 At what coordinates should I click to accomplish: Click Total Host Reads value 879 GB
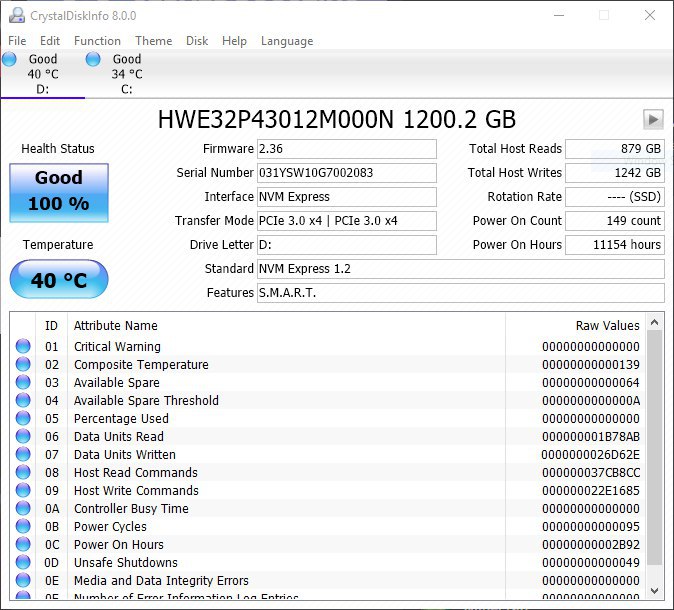point(615,149)
